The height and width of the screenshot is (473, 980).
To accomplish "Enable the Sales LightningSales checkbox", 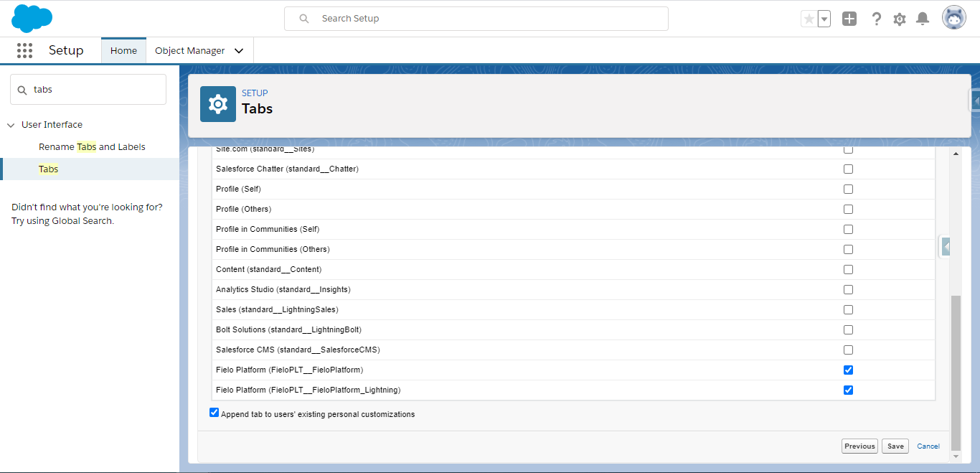I will (x=848, y=310).
